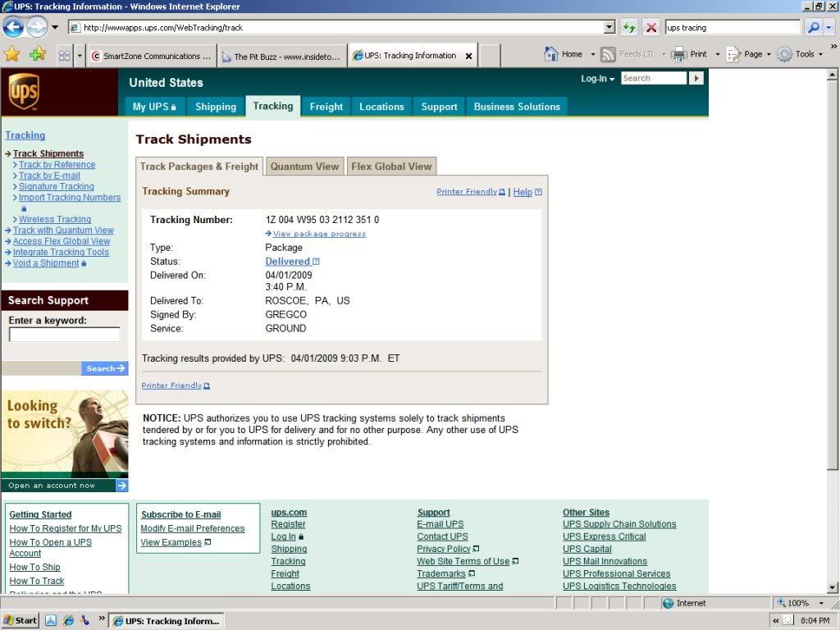Click the page scrollbar down arrow
Viewport: 840px width, 630px height.
(x=833, y=587)
